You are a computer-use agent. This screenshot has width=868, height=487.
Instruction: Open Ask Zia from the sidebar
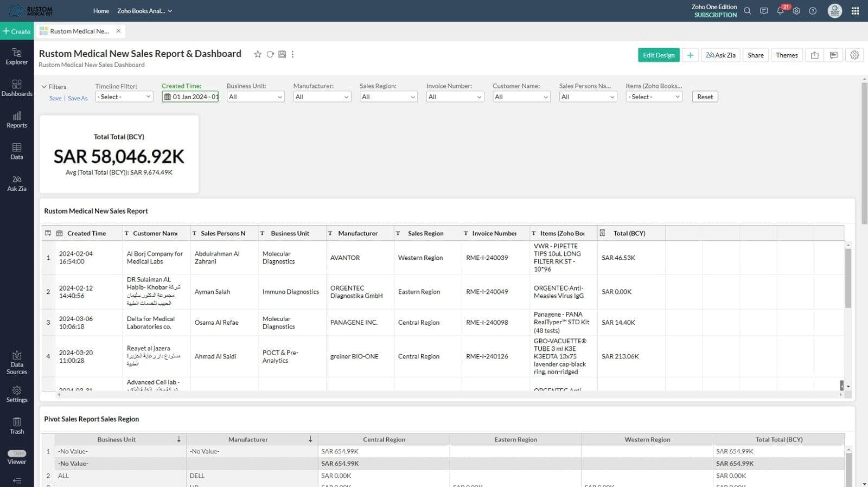pyautogui.click(x=17, y=183)
